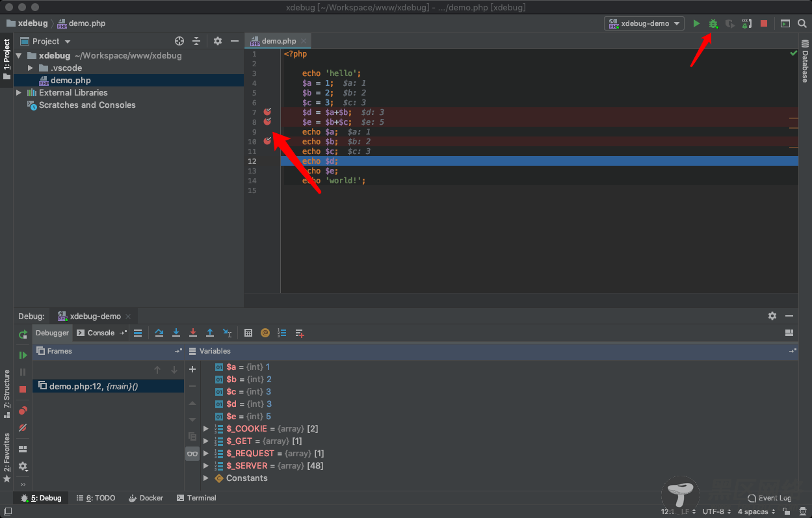Click Add Method to Skip List icon
This screenshot has height=518, width=812.
tap(299, 333)
